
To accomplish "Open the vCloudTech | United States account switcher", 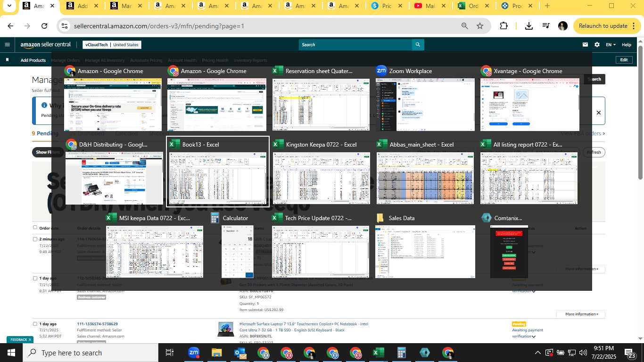I will click(x=112, y=45).
